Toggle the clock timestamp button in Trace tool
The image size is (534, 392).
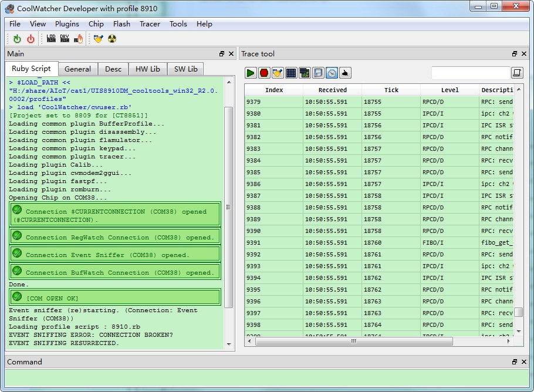tap(332, 73)
